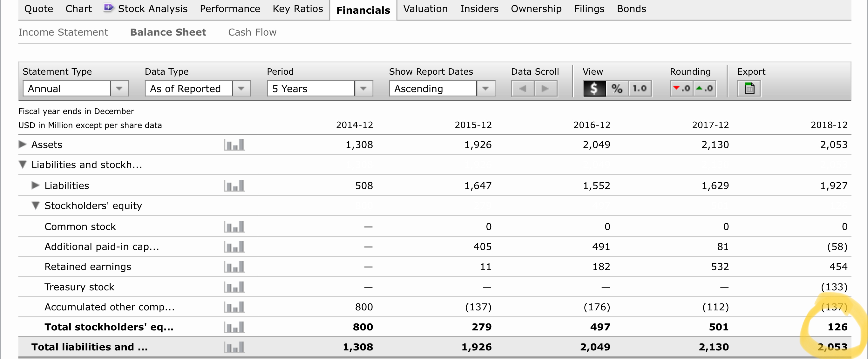Screen dimensions: 868x359
Task: Collapse the Stockholders' equity section
Action: [35, 205]
